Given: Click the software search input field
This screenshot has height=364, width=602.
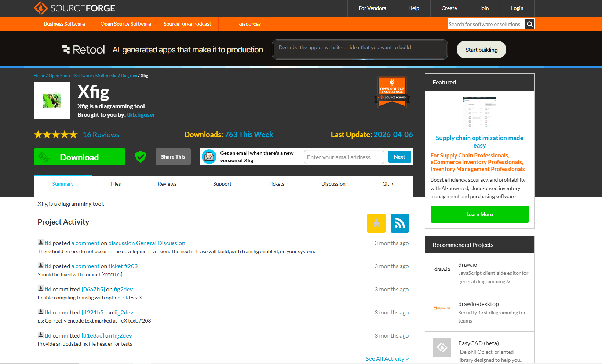Looking at the screenshot, I should (x=486, y=24).
